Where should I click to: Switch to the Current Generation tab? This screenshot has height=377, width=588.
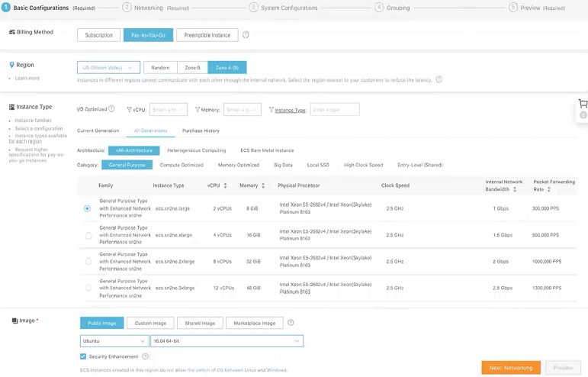tap(98, 130)
